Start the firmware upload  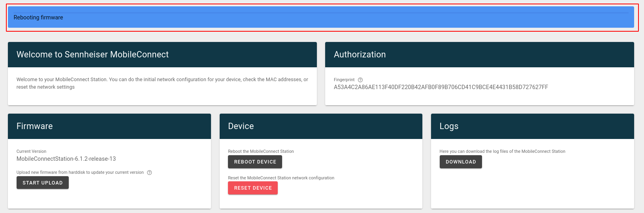point(43,183)
